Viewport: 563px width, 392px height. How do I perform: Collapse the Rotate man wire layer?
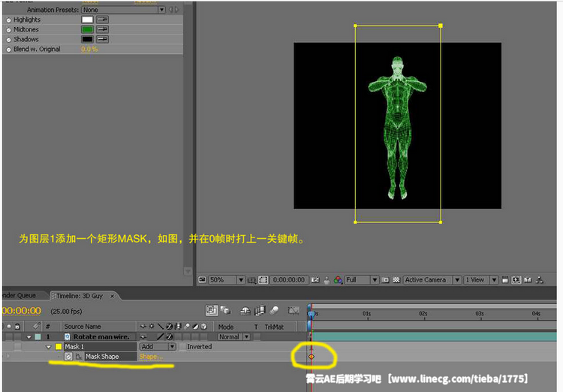coord(29,337)
